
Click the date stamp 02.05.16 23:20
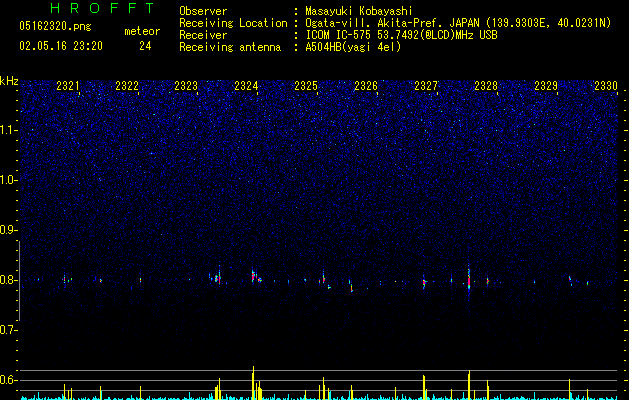pos(61,46)
